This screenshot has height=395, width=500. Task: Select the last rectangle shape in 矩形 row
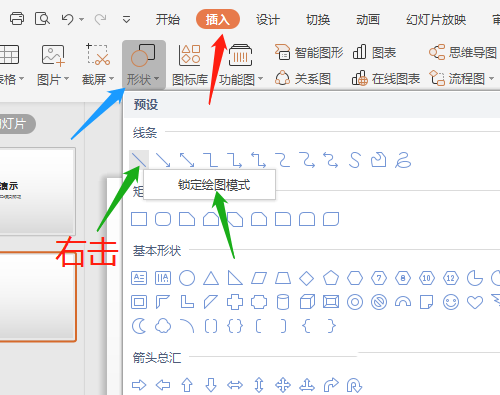click(x=331, y=219)
